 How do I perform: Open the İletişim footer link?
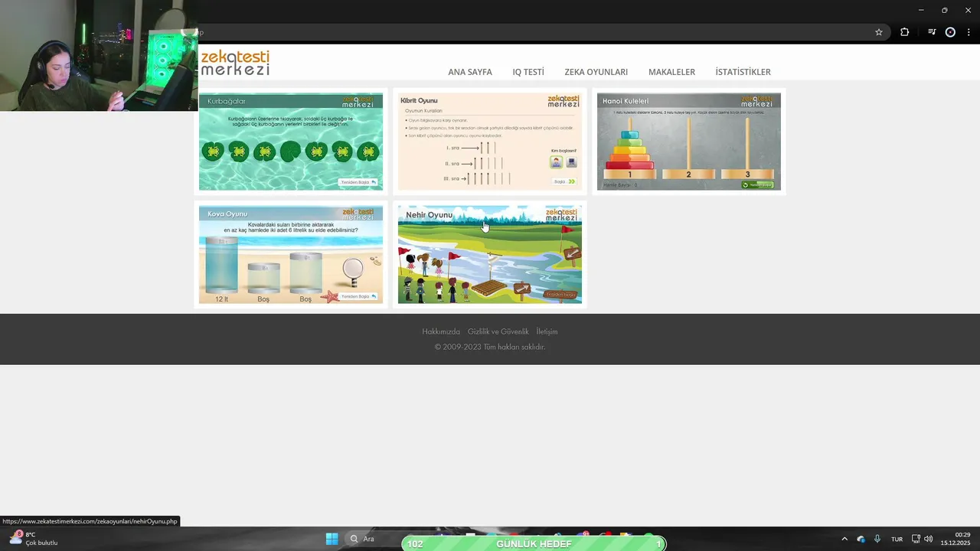547,331
